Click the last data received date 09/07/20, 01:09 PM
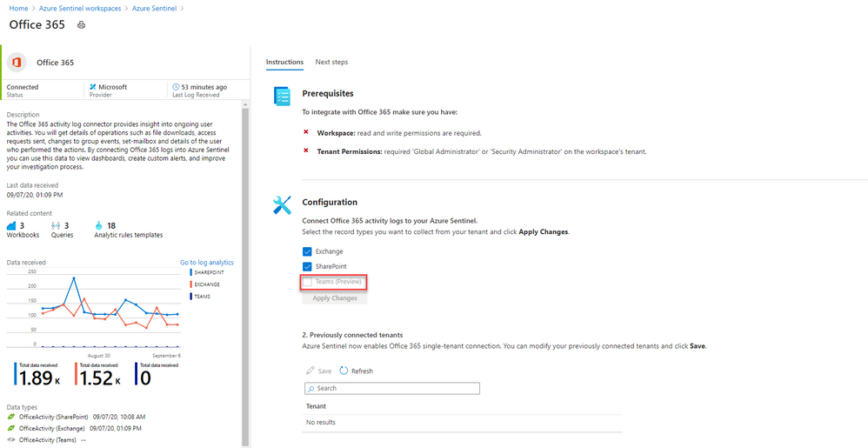Image resolution: width=868 pixels, height=448 pixels. 34,195
